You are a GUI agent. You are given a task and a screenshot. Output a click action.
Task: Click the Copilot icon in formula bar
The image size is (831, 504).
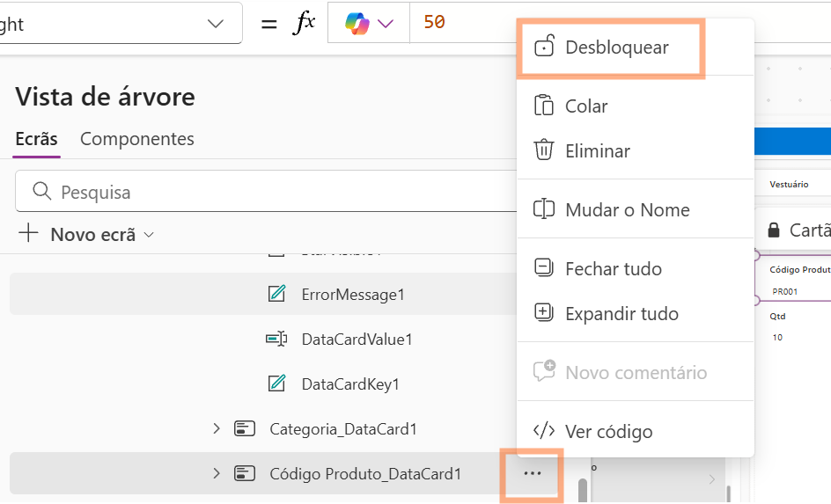pos(357,24)
